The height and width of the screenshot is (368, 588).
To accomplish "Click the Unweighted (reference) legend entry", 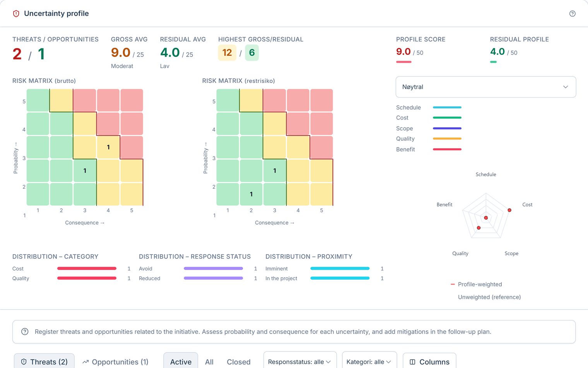I will point(489,297).
